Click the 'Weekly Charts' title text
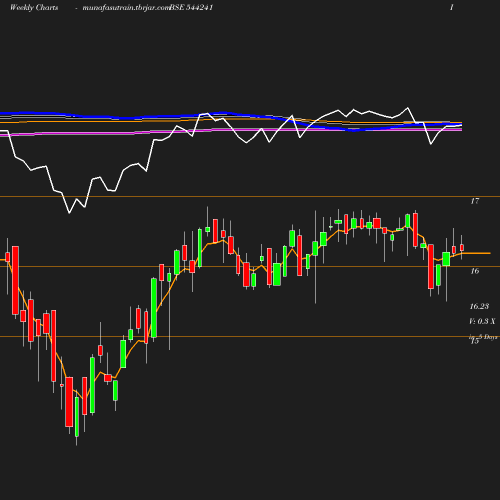Viewport: 500px width, 500px height. [x=34, y=7]
